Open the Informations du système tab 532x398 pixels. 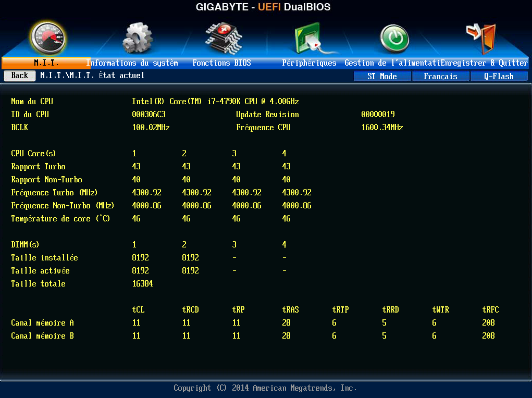[132, 63]
